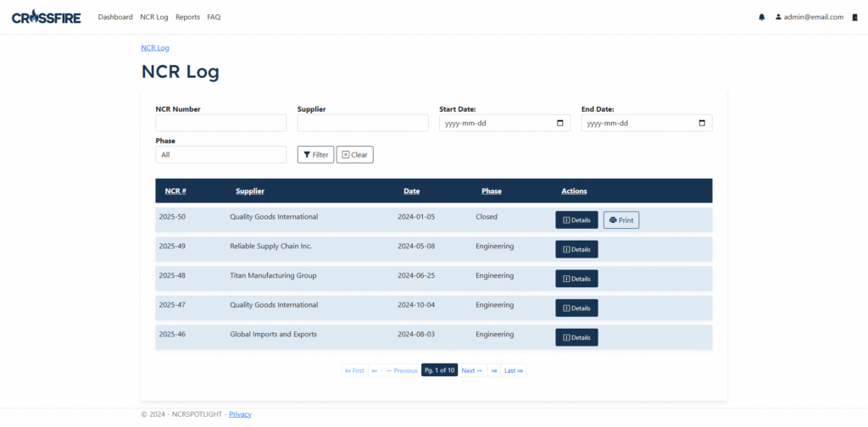
Task: Jump forward using double-arrow pagination icon
Action: point(493,370)
